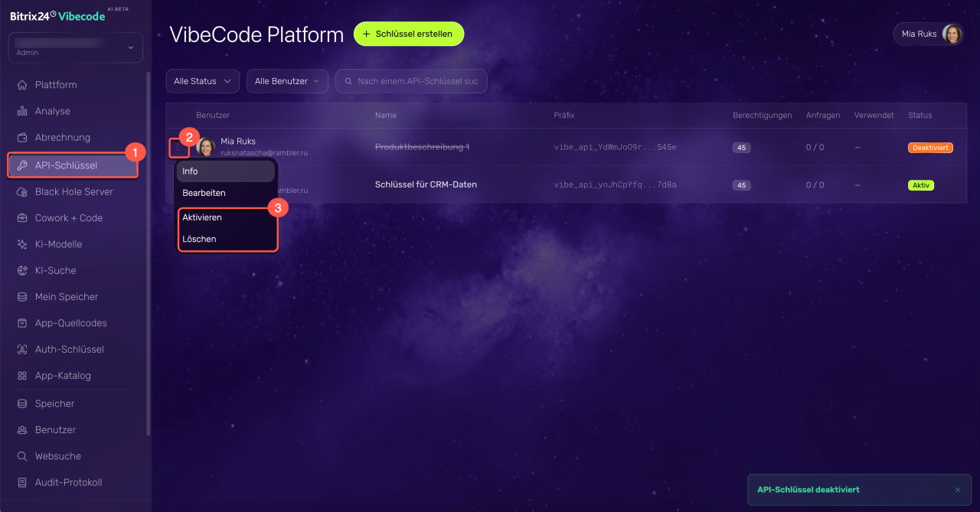Screen dimensions: 980x512
Task: Click the KI-Suche globe icon
Action: 22,270
